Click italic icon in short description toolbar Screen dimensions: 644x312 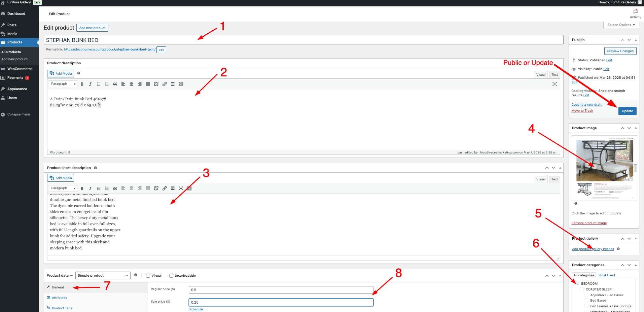tap(90, 188)
